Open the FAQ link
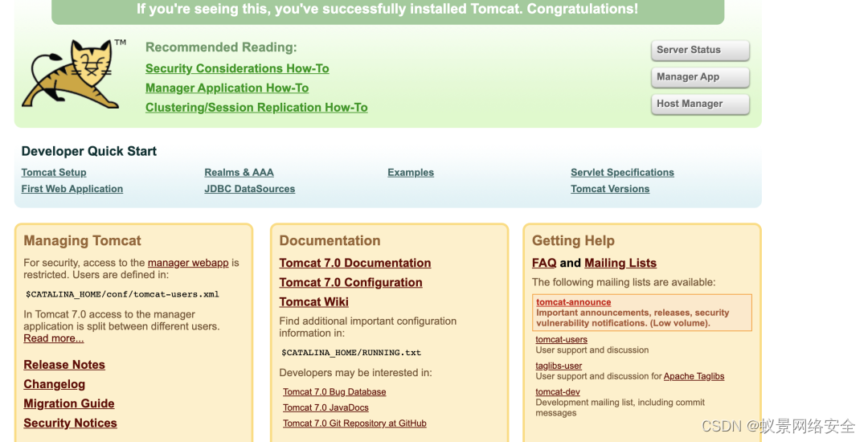Image resolution: width=868 pixels, height=442 pixels. click(544, 264)
